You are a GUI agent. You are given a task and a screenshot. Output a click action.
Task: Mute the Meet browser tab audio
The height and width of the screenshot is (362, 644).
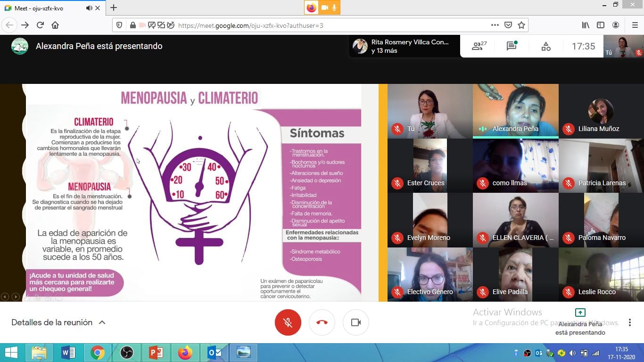tap(90, 8)
